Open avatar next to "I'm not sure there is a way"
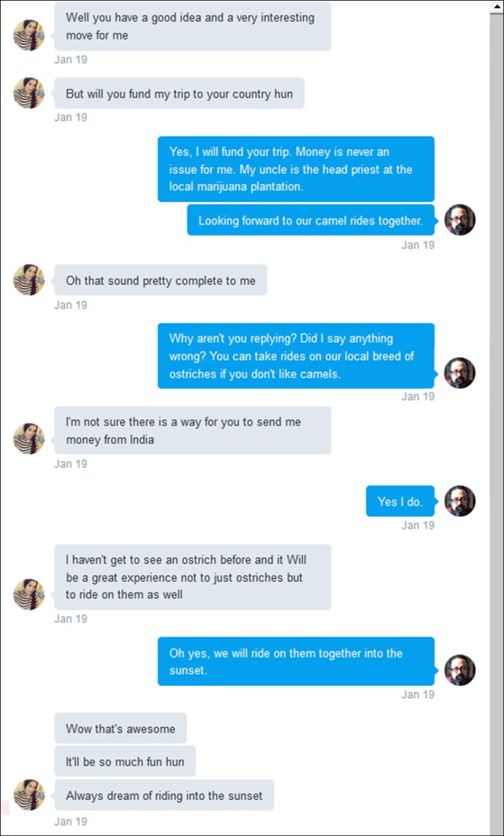This screenshot has width=504, height=836. 29,439
